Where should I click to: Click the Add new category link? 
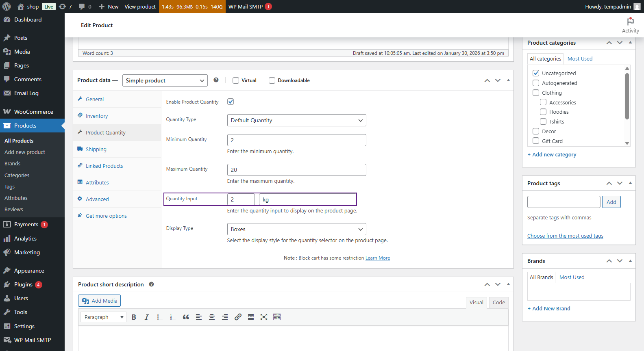point(552,154)
